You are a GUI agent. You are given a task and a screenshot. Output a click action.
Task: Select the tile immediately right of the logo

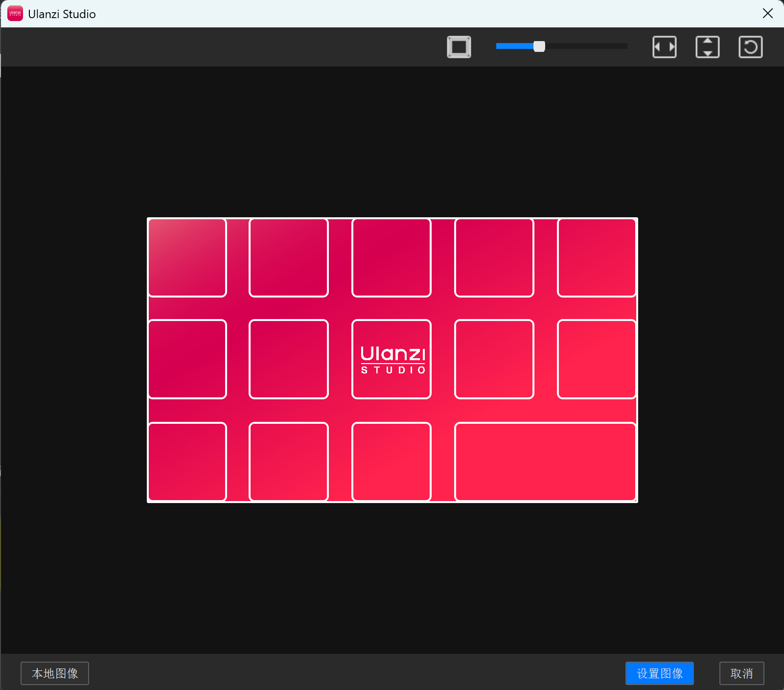point(494,359)
